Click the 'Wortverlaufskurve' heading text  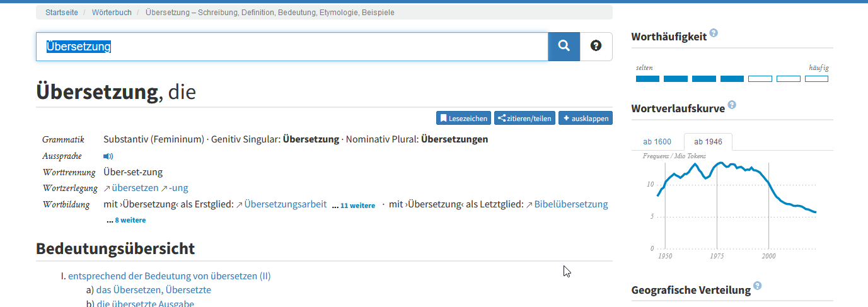coord(678,109)
